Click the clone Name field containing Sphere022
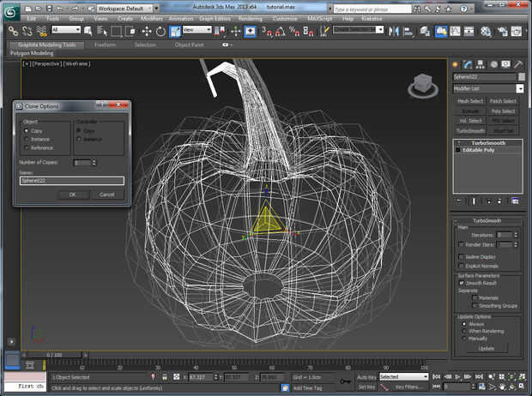This screenshot has height=396, width=532. tap(72, 181)
